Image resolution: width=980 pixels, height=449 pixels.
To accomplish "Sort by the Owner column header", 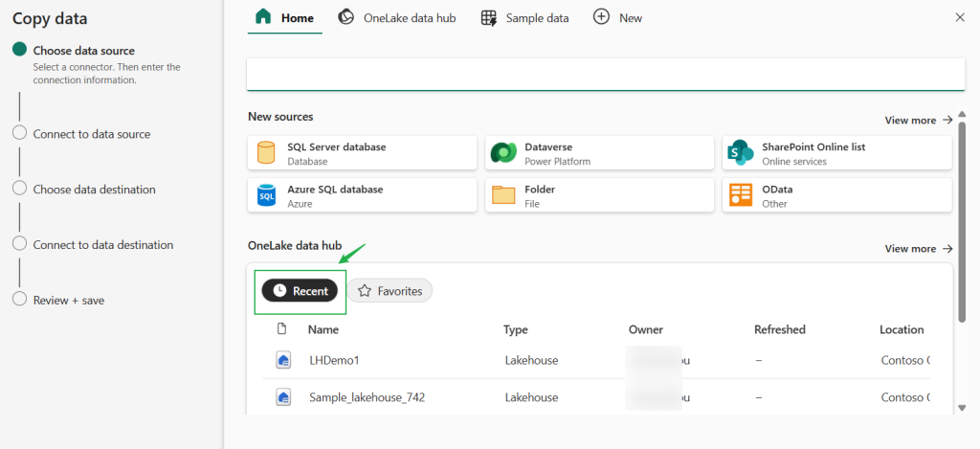I will point(646,329).
